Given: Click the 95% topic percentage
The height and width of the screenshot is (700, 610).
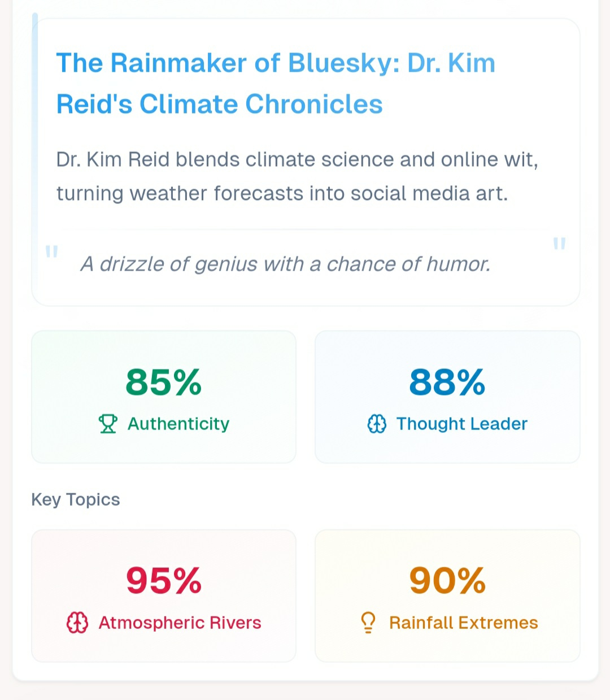Looking at the screenshot, I should (164, 581).
